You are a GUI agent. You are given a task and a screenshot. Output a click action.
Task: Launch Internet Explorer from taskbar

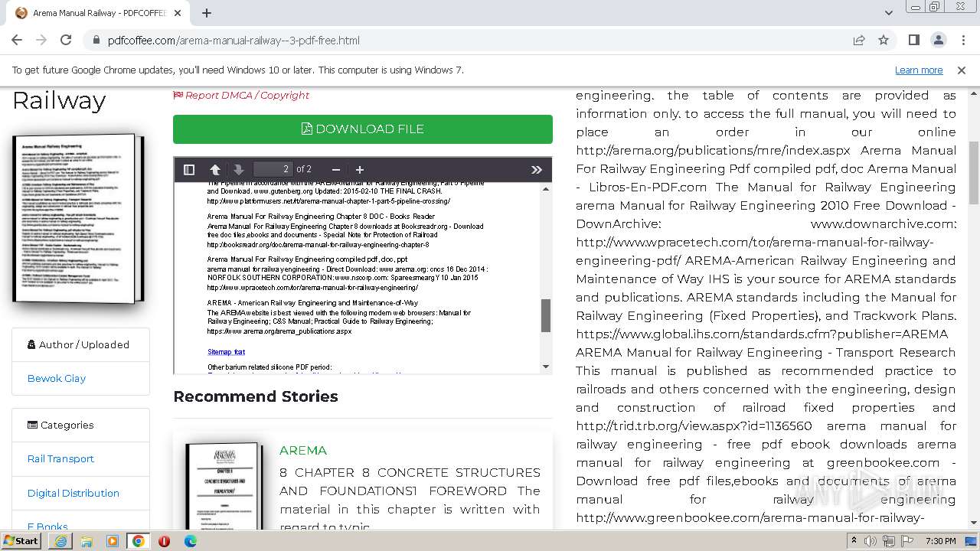point(60,541)
